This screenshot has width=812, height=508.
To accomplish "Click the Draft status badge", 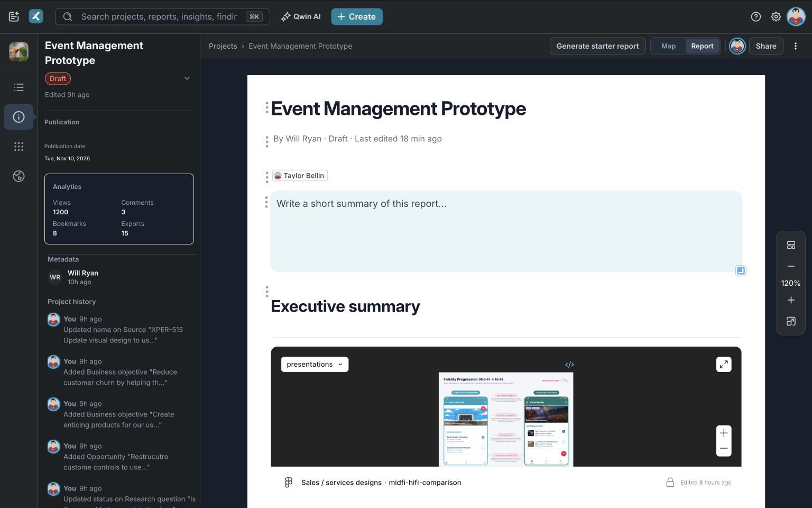I will point(58,78).
